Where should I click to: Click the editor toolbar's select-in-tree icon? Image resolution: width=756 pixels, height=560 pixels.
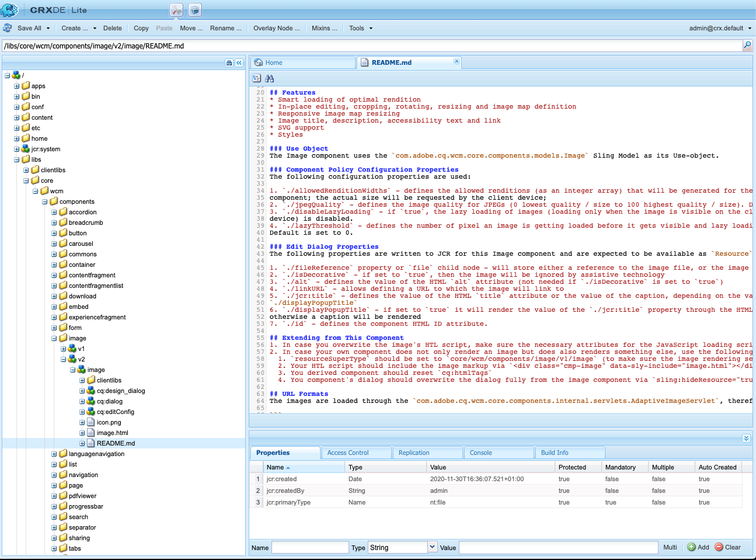(x=257, y=78)
